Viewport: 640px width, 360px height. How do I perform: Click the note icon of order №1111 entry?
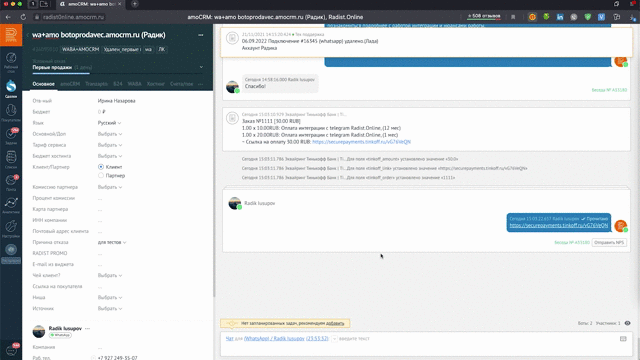[232, 118]
